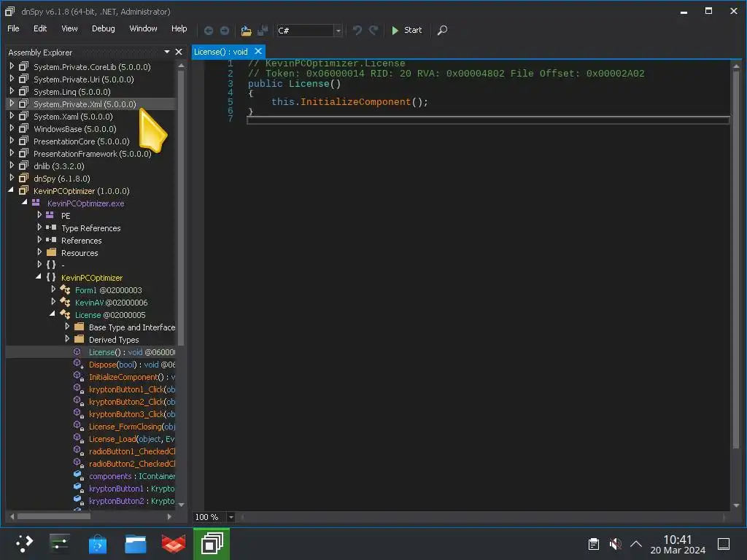The image size is (747, 560).
Task: Expand System.Private.CoreLib assembly node
Action: coord(12,66)
